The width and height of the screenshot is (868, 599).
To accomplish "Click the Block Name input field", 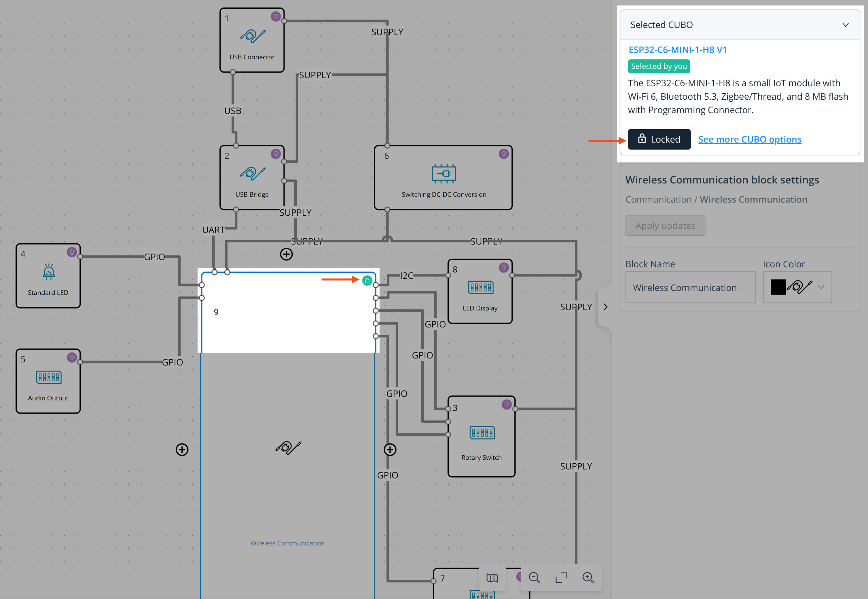I will pos(690,287).
